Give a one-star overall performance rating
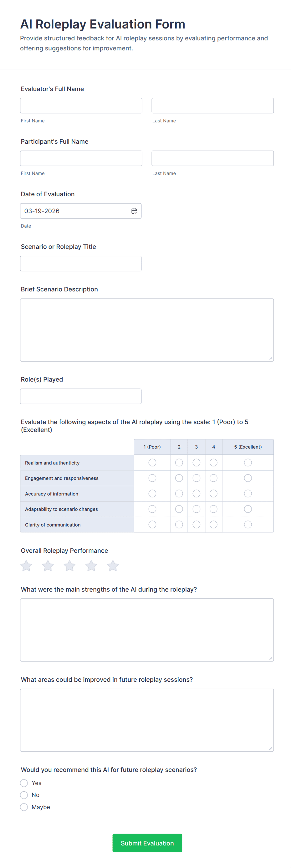 [x=26, y=566]
